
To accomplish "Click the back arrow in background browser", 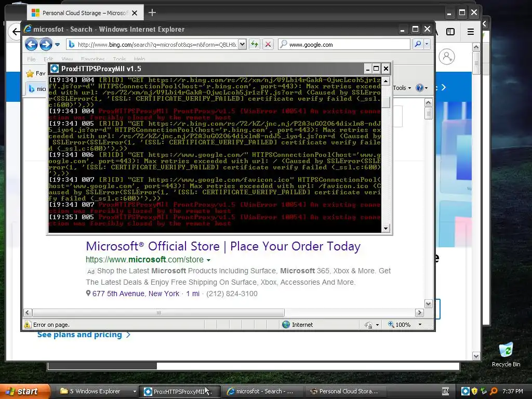I will coord(15,32).
